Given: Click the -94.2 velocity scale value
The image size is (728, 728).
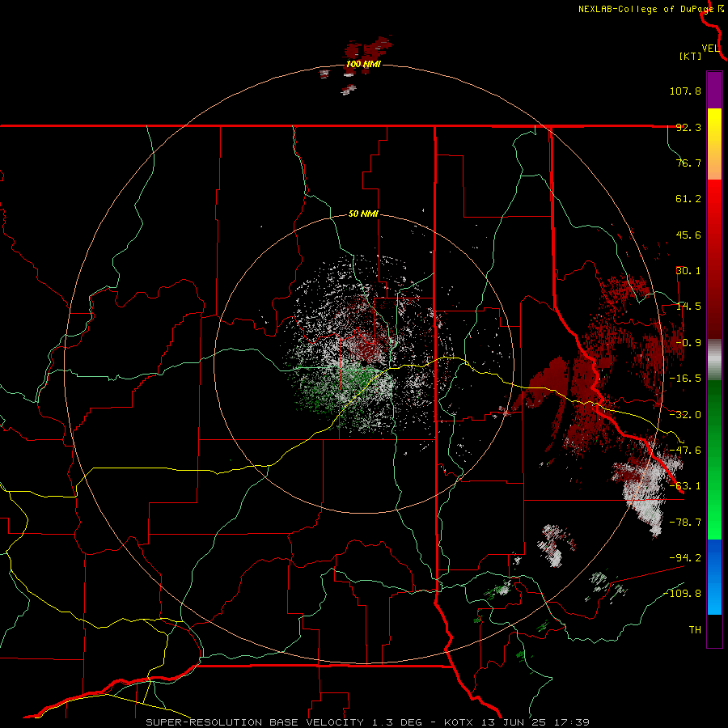Looking at the screenshot, I should point(685,557).
